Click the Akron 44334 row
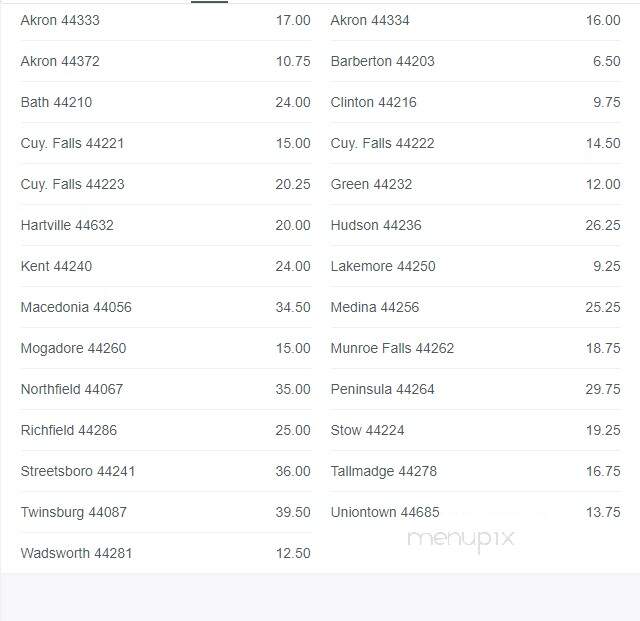Screen dimensions: 640x621 coord(476,20)
